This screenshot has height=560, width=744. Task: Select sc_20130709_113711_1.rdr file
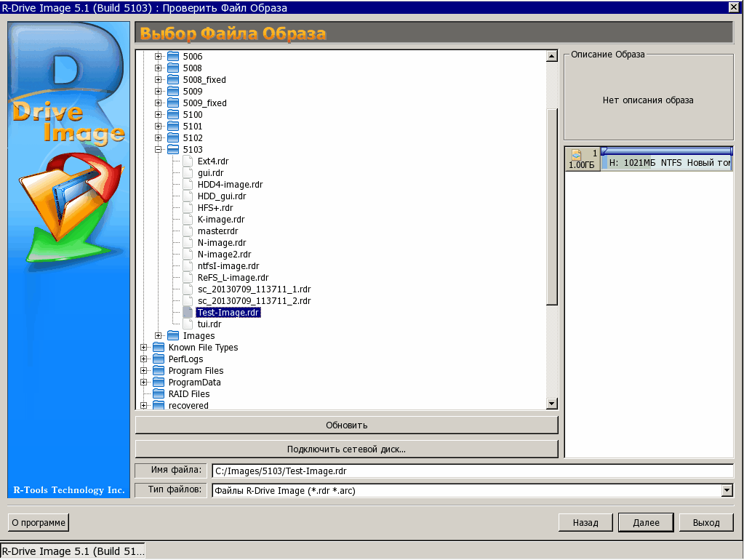click(254, 289)
